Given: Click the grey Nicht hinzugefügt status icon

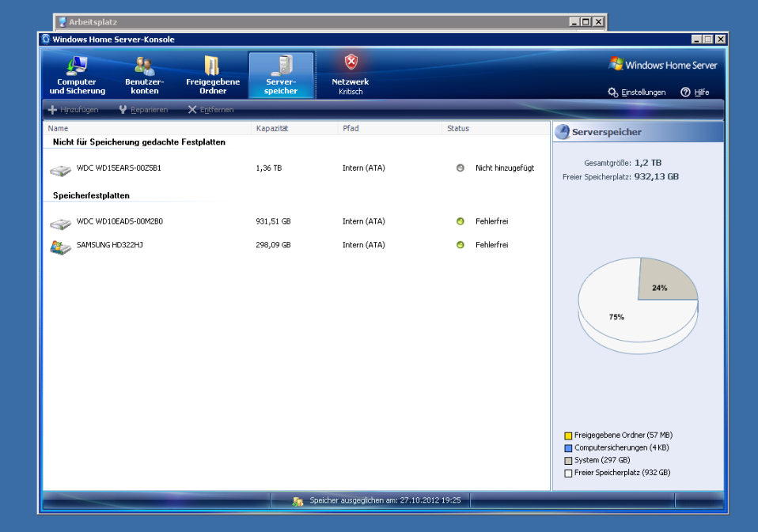Looking at the screenshot, I should 460,168.
